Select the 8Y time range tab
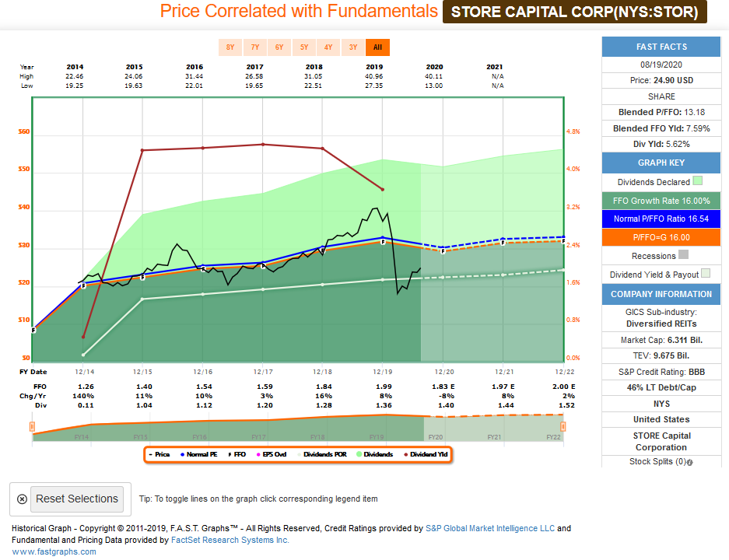Image resolution: width=729 pixels, height=560 pixels. pyautogui.click(x=230, y=47)
